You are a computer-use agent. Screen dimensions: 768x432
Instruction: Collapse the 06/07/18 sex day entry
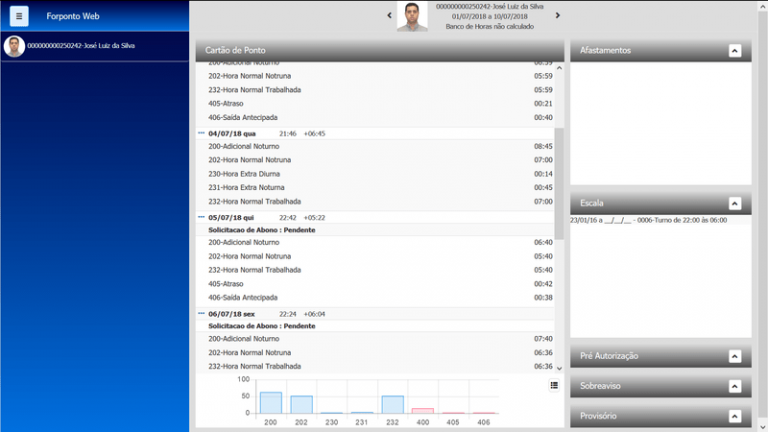pos(201,313)
